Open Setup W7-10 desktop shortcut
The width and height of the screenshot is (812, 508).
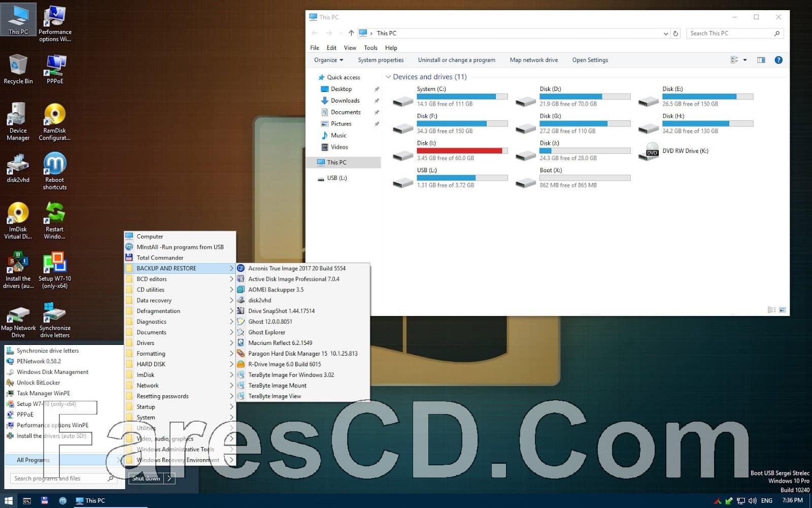coord(55,270)
